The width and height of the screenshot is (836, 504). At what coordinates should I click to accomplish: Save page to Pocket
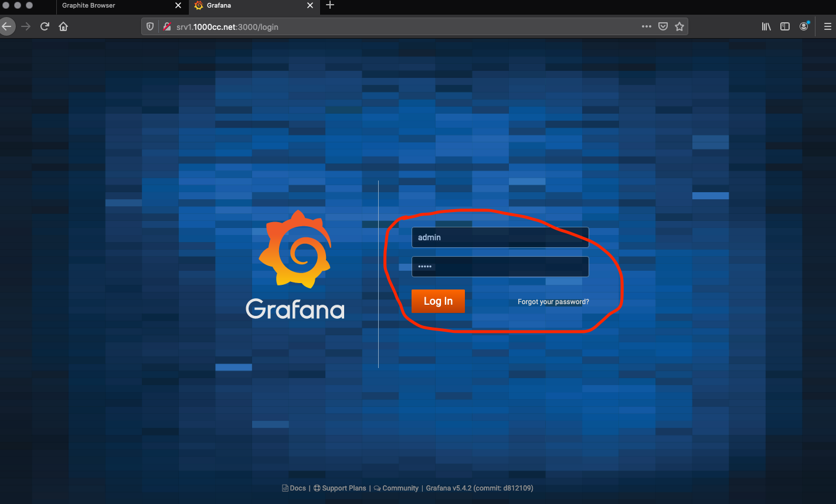(663, 26)
